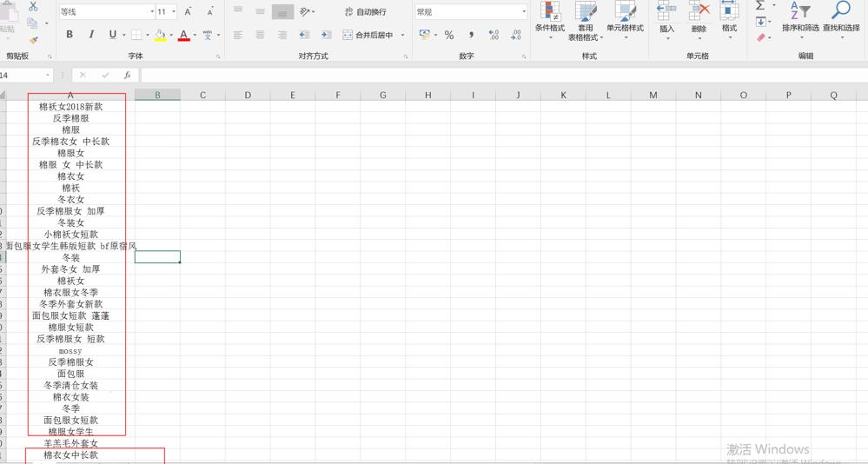This screenshot has height=464, width=868.
Task: Open alignment group dialog launcher
Action: (x=406, y=56)
